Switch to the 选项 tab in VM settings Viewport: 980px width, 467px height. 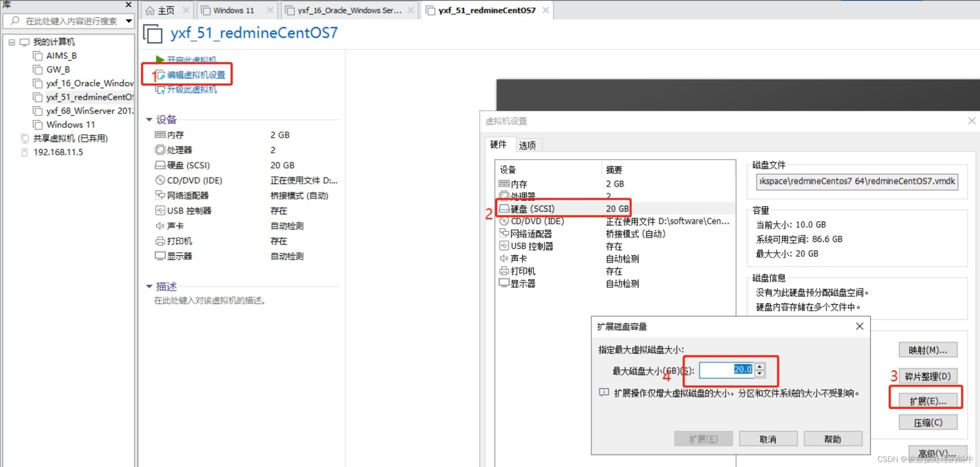(x=527, y=145)
